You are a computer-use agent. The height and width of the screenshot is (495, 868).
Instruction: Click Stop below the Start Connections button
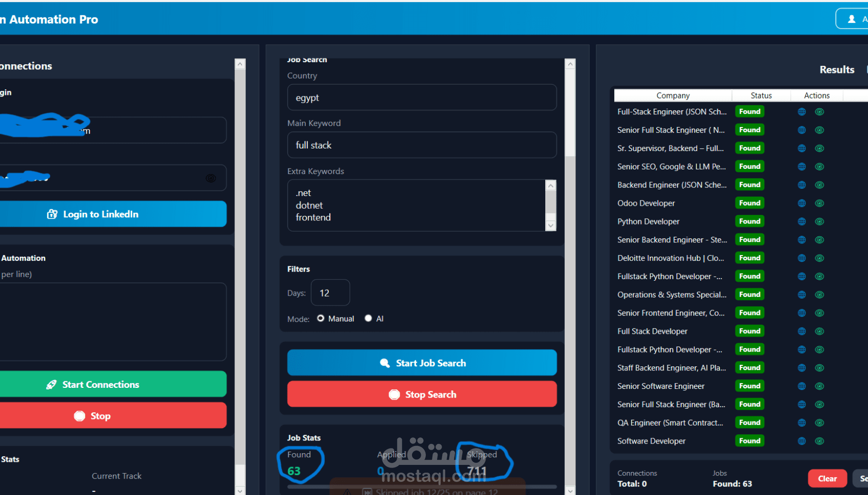point(113,416)
